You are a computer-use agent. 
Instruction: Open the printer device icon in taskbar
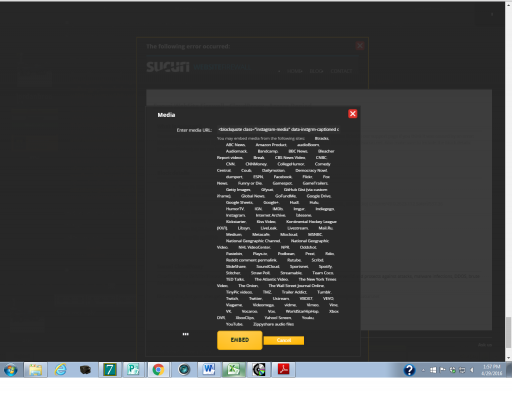85,370
